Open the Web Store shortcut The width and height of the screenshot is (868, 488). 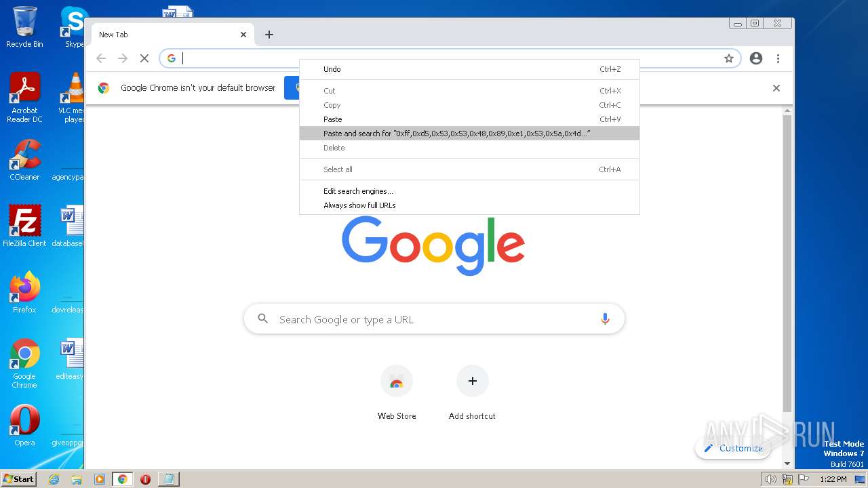click(397, 393)
